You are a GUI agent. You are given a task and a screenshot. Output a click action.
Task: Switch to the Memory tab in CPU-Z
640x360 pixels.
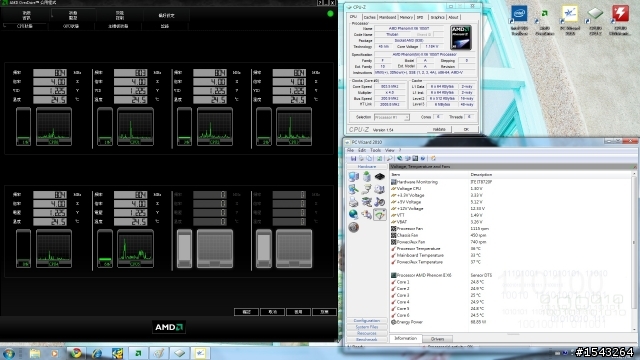click(406, 17)
